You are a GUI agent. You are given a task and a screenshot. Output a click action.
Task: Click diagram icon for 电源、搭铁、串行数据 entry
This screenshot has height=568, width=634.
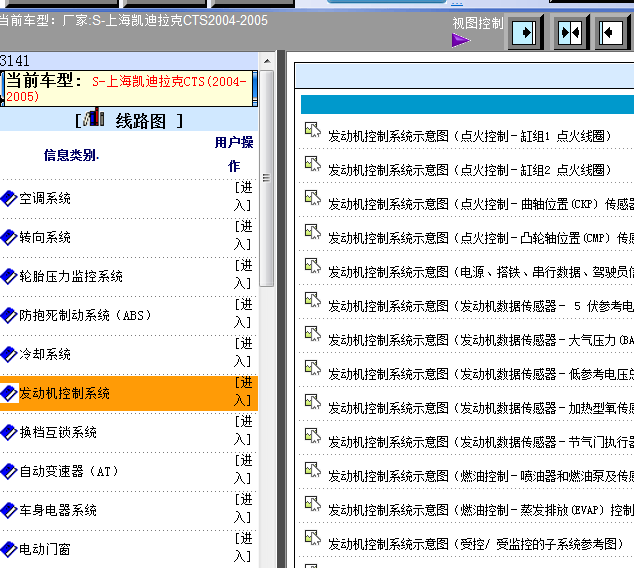tap(313, 266)
